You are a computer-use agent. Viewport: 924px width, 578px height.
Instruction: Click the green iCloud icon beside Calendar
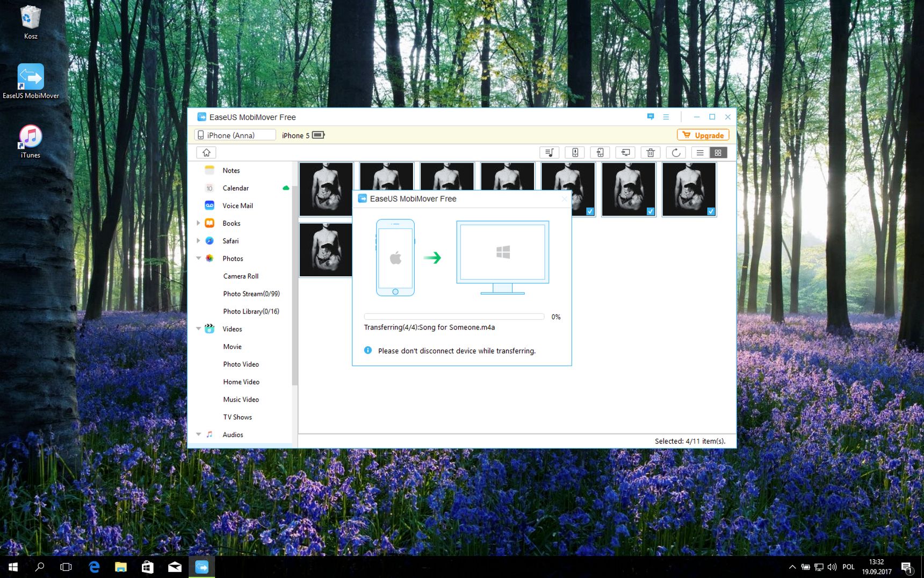(286, 188)
